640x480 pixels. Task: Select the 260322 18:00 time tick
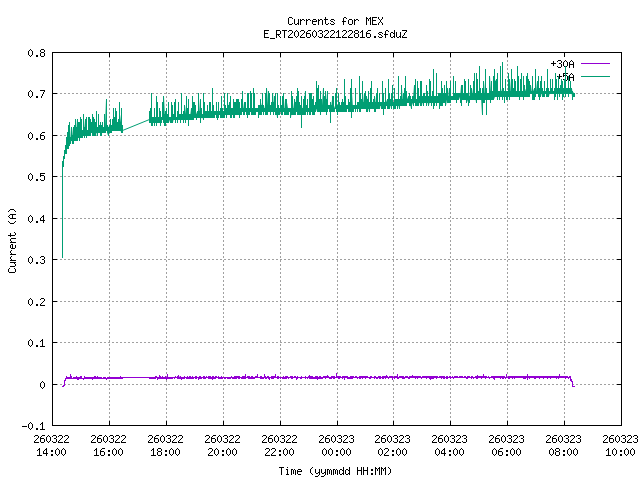[x=165, y=445]
